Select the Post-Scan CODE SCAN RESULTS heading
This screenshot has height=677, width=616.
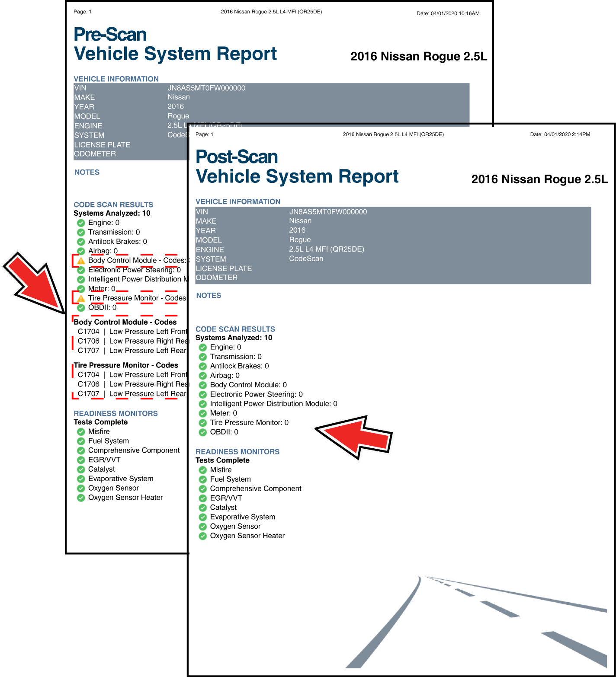[235, 329]
